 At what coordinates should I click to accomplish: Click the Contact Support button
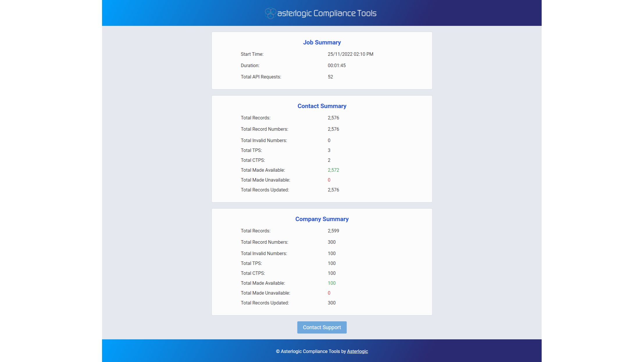322,327
